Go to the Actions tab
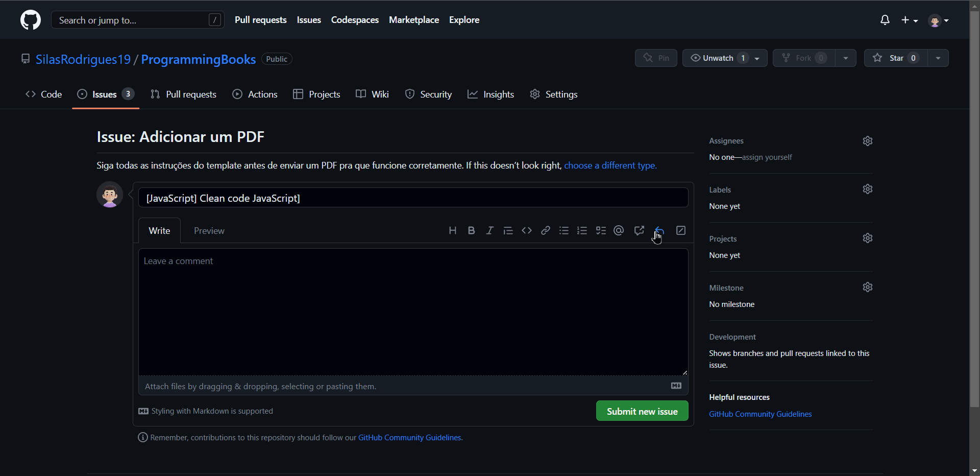 click(255, 94)
